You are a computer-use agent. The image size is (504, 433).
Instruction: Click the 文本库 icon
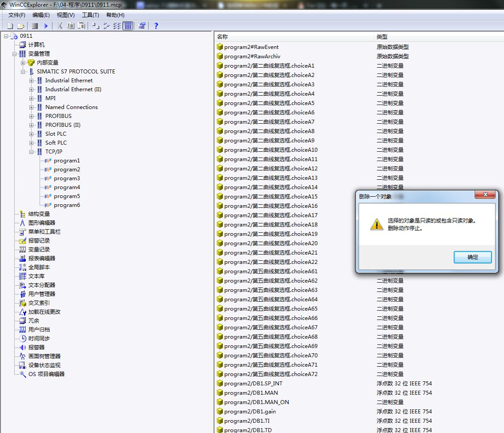[x=23, y=276]
